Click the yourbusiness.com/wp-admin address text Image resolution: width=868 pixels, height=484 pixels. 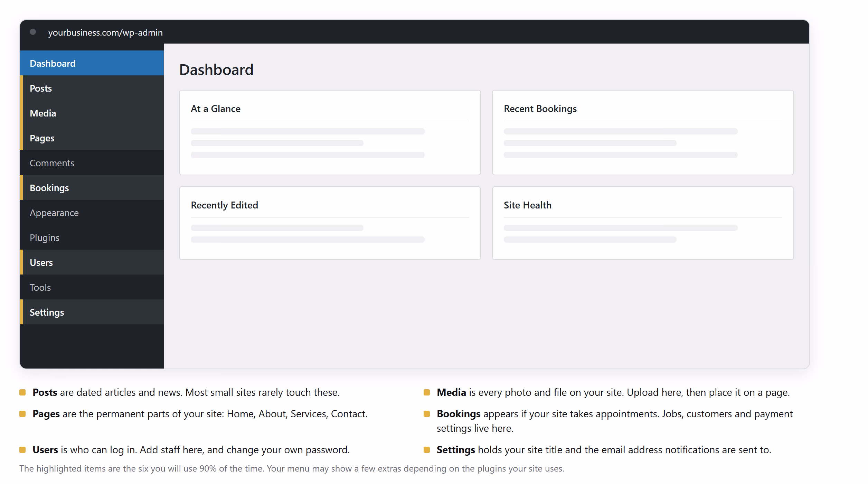coord(105,32)
